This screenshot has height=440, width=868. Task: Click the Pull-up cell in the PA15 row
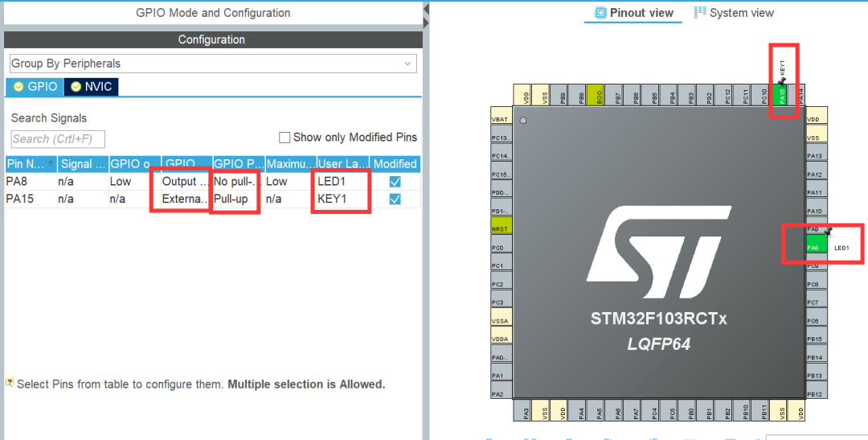[x=239, y=199]
